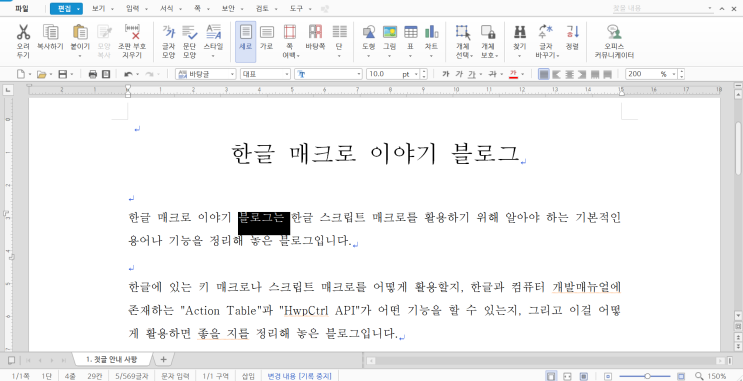The image size is (743, 381).
Task: Open the 서식 format menu
Action: click(x=166, y=9)
